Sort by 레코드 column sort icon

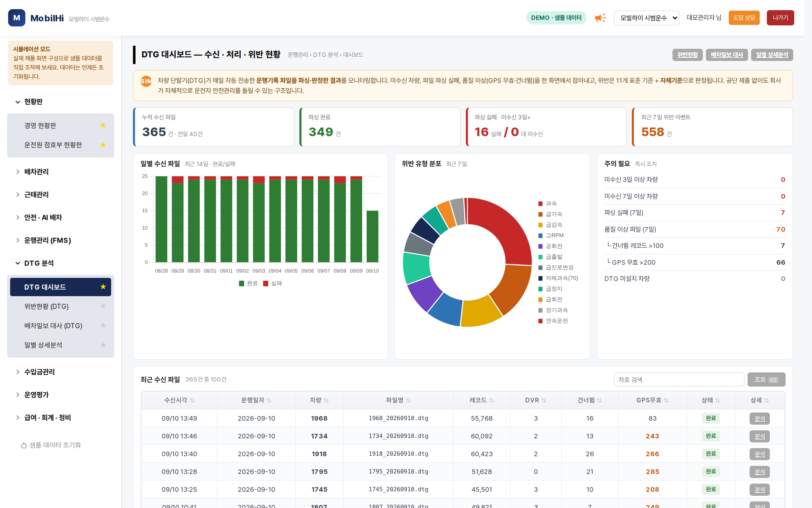click(491, 401)
